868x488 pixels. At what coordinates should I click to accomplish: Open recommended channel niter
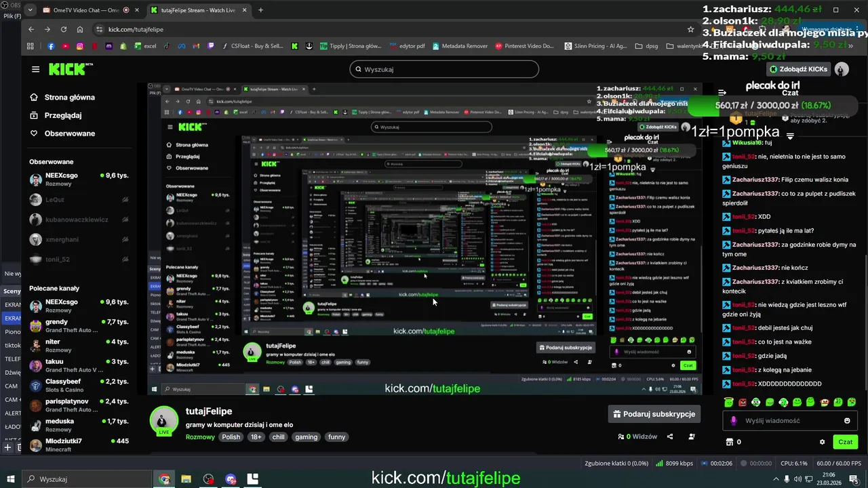79,346
